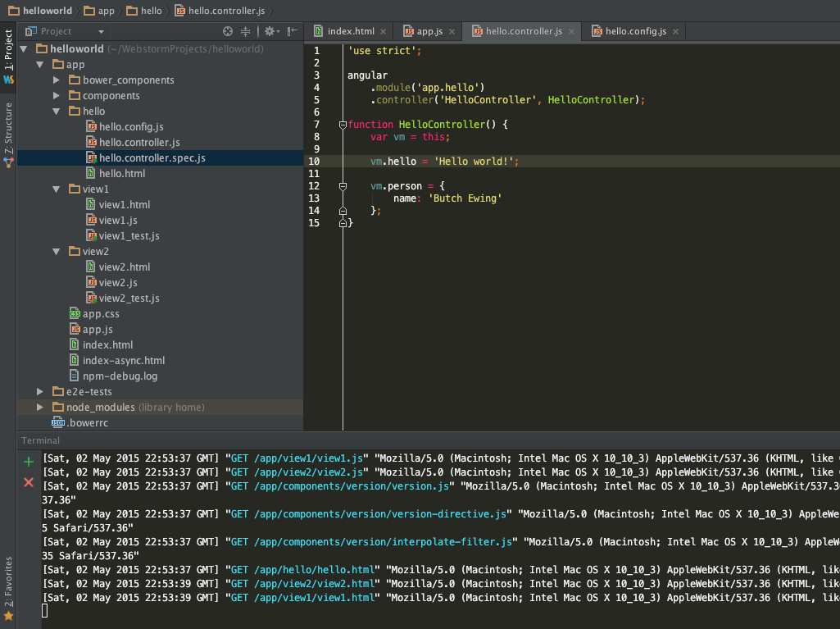The width and height of the screenshot is (840, 629).
Task: Collapse the helloworld root folder
Action: (24, 49)
